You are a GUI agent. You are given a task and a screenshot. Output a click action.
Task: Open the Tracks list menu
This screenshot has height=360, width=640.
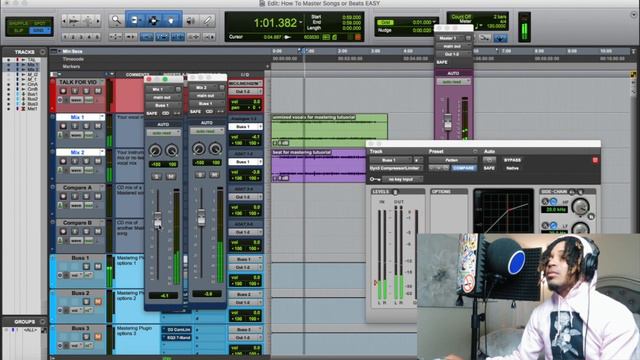tap(43, 52)
